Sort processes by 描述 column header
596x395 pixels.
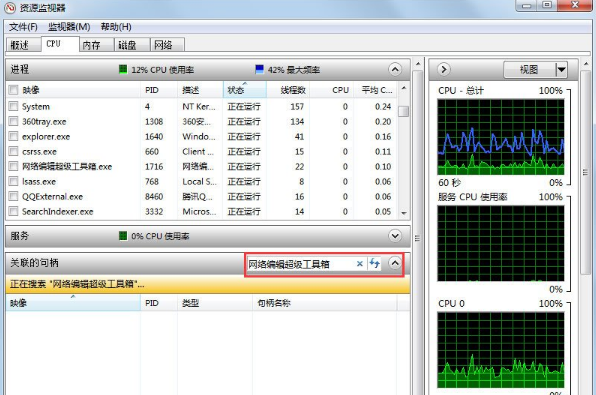(x=200, y=90)
